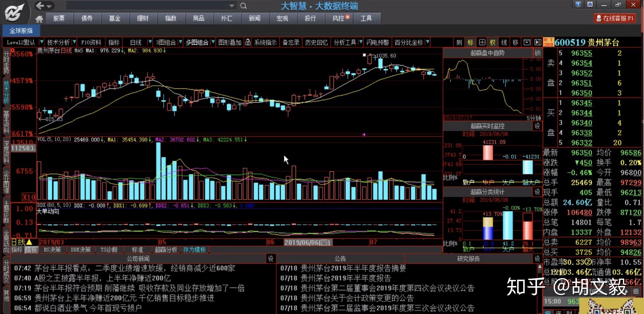Toggle the 权 rights-adjustment button
The height and width of the screenshot is (314, 644).
(x=493, y=42)
